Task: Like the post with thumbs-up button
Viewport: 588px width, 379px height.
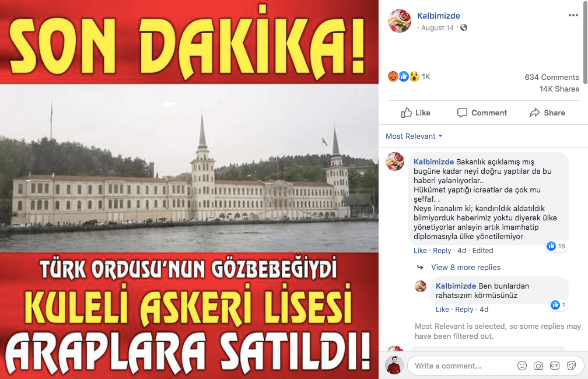Action: pos(415,113)
